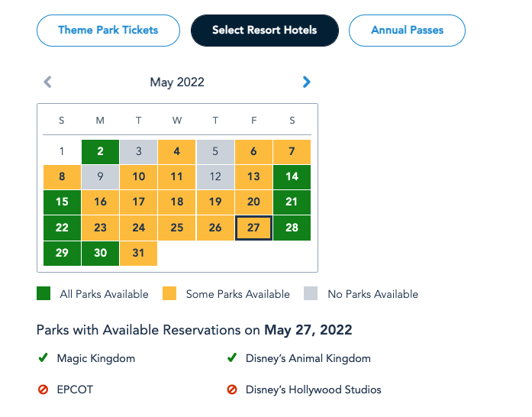Select May 2 on the calendar

(100, 151)
